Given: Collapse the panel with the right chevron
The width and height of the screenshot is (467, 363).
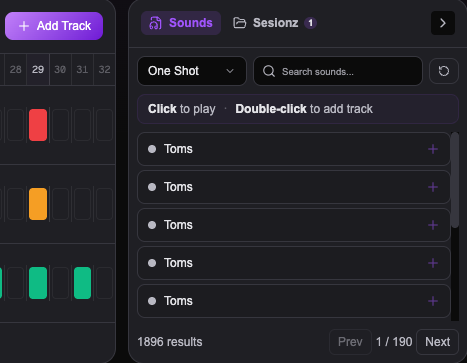Looking at the screenshot, I should (443, 23).
